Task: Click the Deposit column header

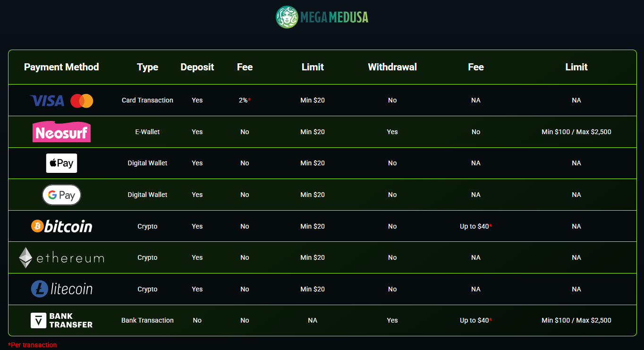Action: coord(197,67)
